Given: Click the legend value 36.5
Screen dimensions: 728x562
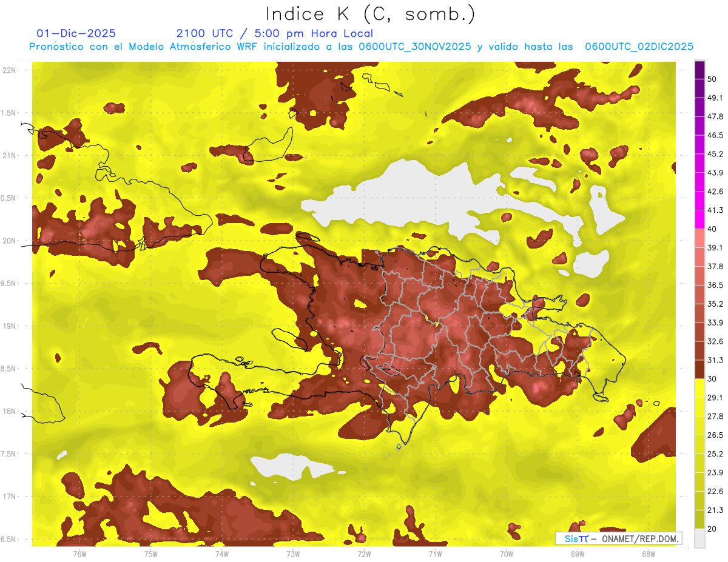Looking at the screenshot, I should click(x=715, y=285).
